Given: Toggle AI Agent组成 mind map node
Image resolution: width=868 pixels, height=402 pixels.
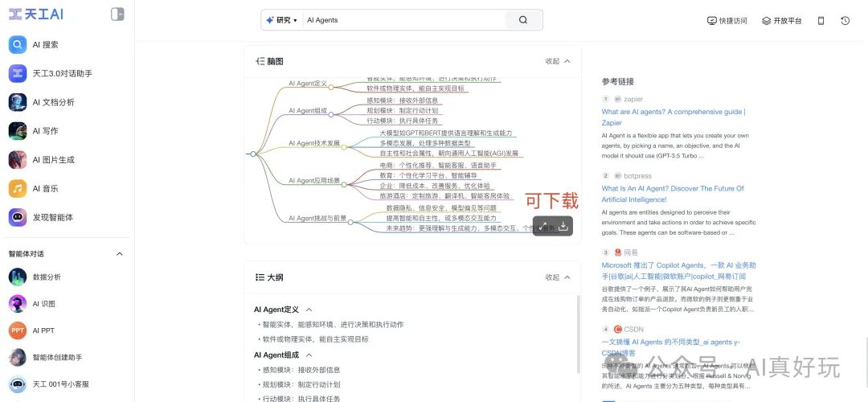Looking at the screenshot, I should click(330, 114).
